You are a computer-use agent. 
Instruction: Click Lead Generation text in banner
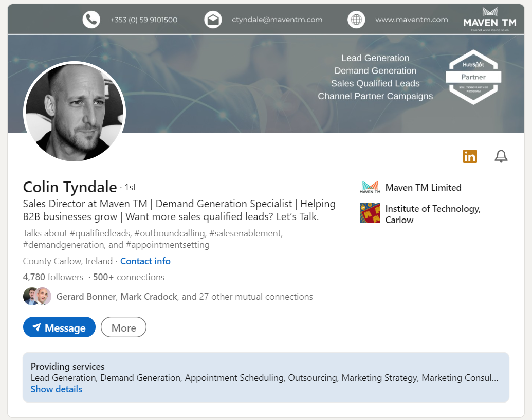click(375, 58)
